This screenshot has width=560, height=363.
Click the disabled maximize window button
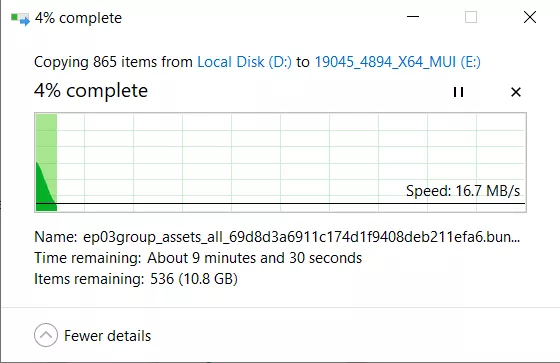point(471,17)
